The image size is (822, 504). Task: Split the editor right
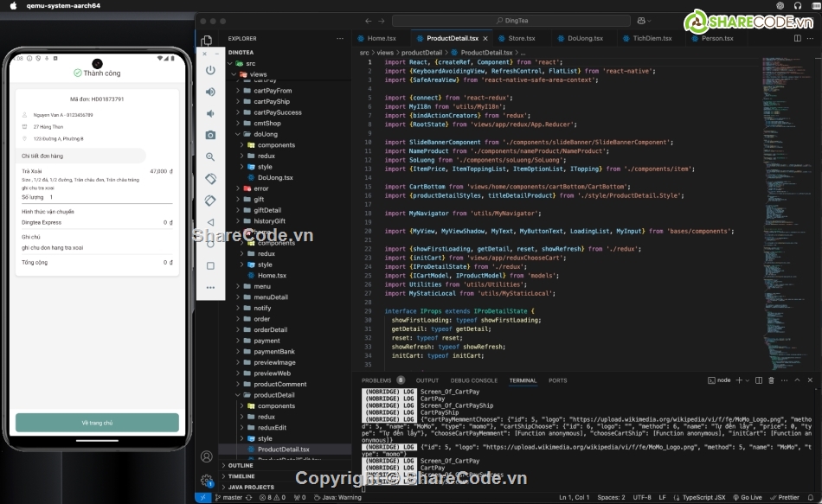tap(798, 38)
